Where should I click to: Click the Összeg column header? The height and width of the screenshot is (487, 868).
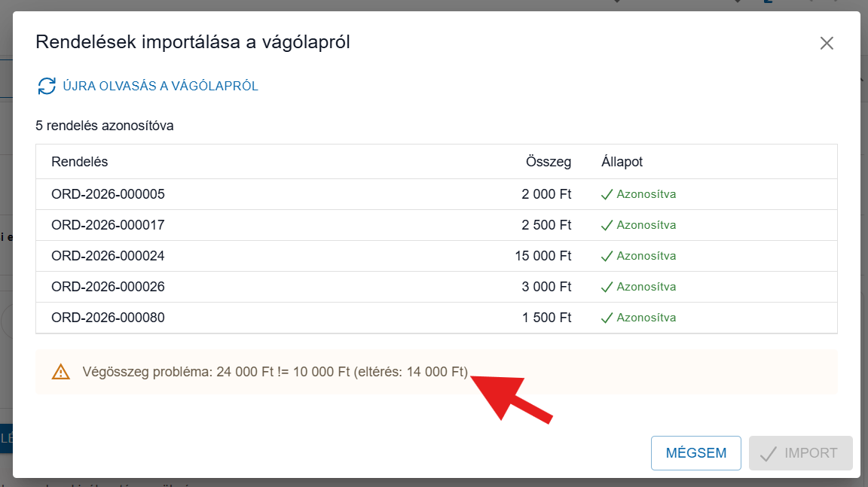pos(548,162)
